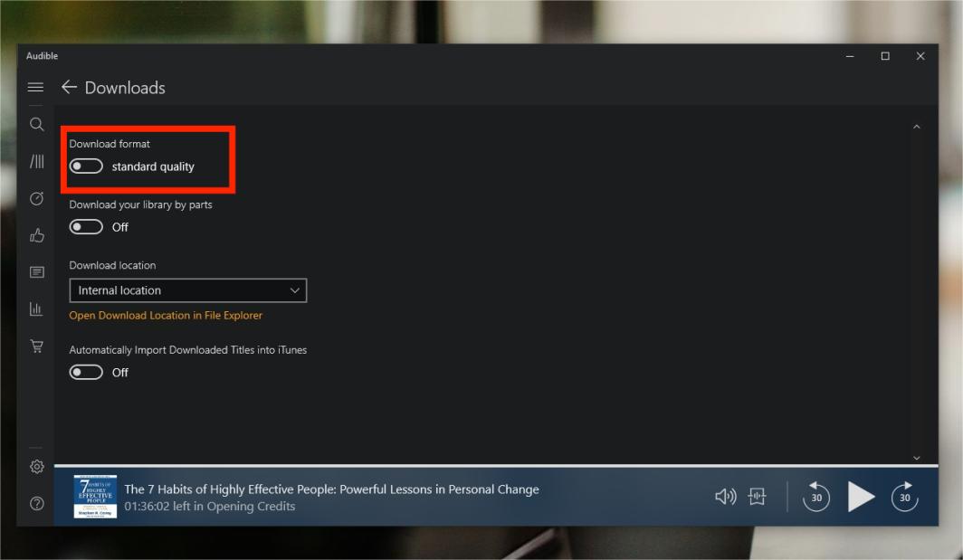
Task: Toggle Download your library by parts switch
Action: click(x=86, y=227)
